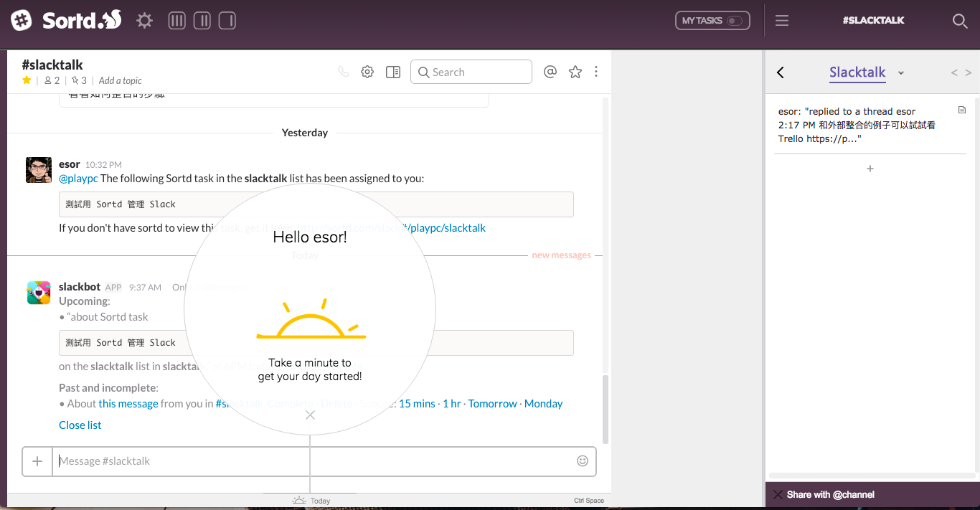Image resolution: width=980 pixels, height=510 pixels.
Task: Show starred items icon
Action: pyautogui.click(x=575, y=72)
